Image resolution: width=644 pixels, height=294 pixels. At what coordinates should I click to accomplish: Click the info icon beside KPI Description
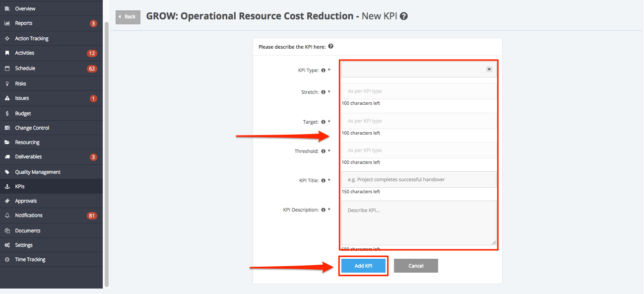point(323,210)
